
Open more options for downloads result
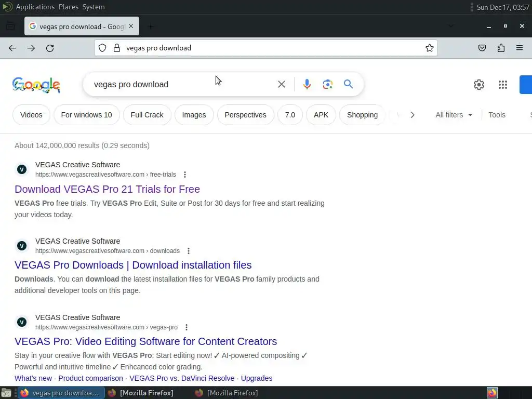tap(189, 251)
